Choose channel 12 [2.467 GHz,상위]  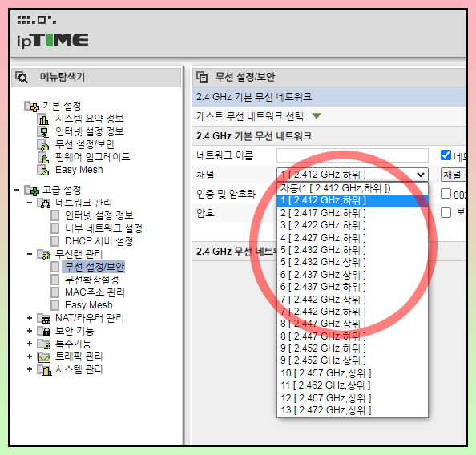pos(353,398)
